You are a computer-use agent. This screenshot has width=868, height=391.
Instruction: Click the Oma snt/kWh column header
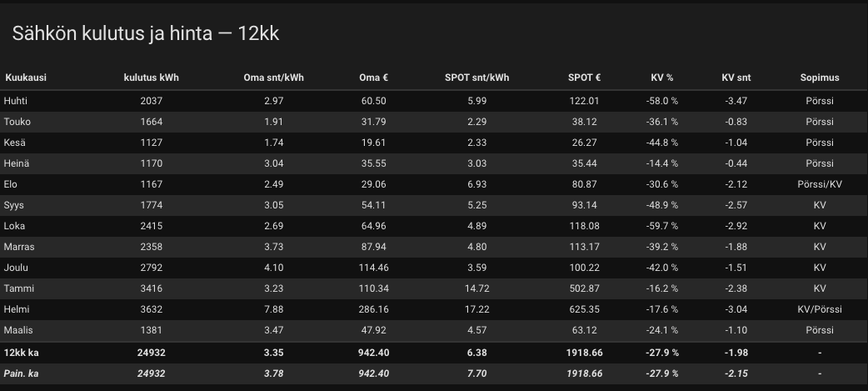(x=273, y=78)
